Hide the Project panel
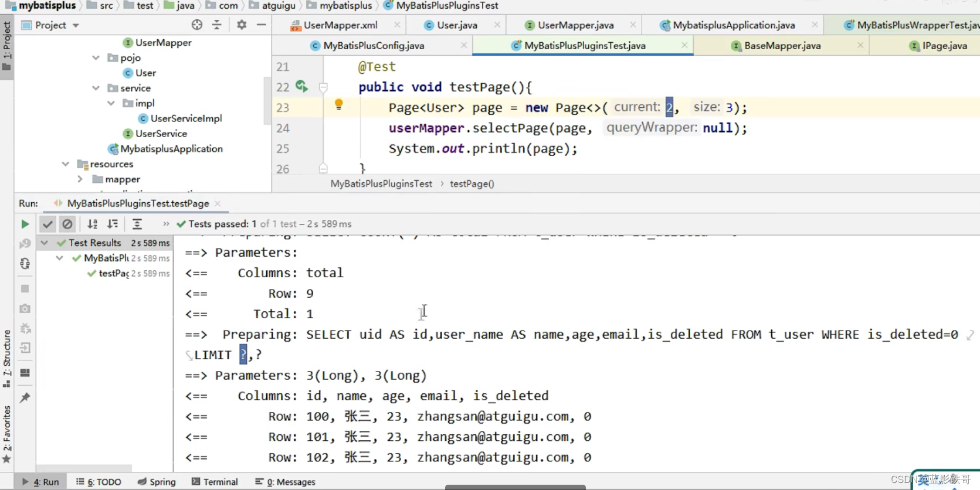 [x=262, y=25]
